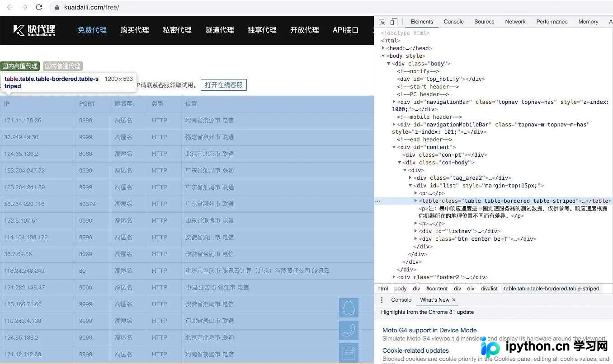The width and height of the screenshot is (613, 364).
Task: Open the Performance tab
Action: coord(552,22)
